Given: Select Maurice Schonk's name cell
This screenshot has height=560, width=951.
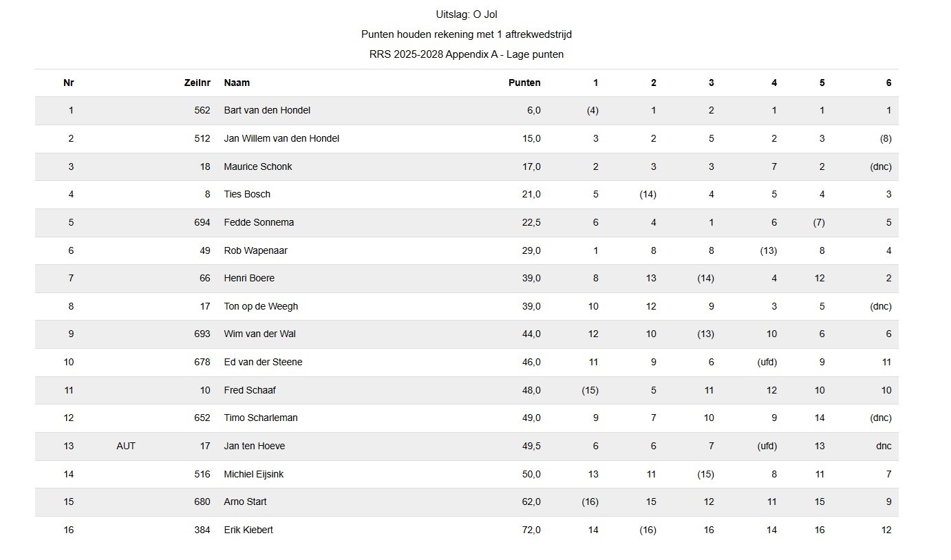Looking at the screenshot, I should (x=258, y=166).
